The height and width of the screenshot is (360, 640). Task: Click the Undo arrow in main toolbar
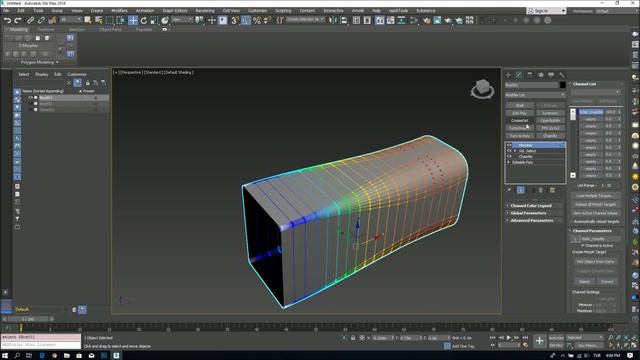click(x=7, y=20)
